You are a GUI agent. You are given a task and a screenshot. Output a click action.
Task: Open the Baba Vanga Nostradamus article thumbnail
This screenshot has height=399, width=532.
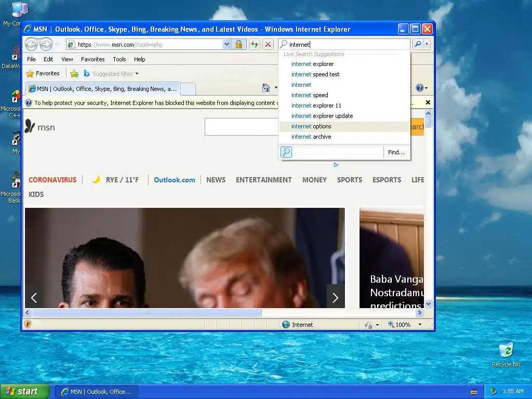point(392,258)
